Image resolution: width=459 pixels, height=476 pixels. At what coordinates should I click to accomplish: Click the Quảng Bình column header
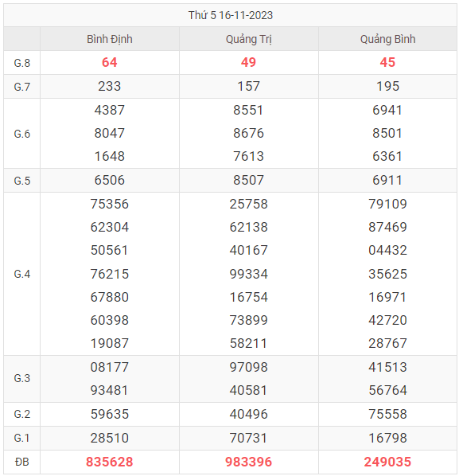(x=387, y=39)
